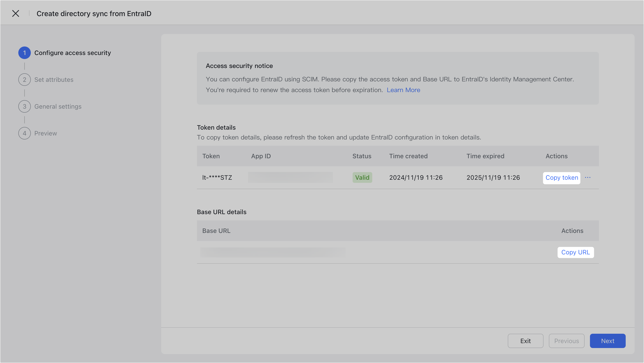Screen dimensions: 644x363
Task: Select step 3 General settings
Action: [x=58, y=106]
